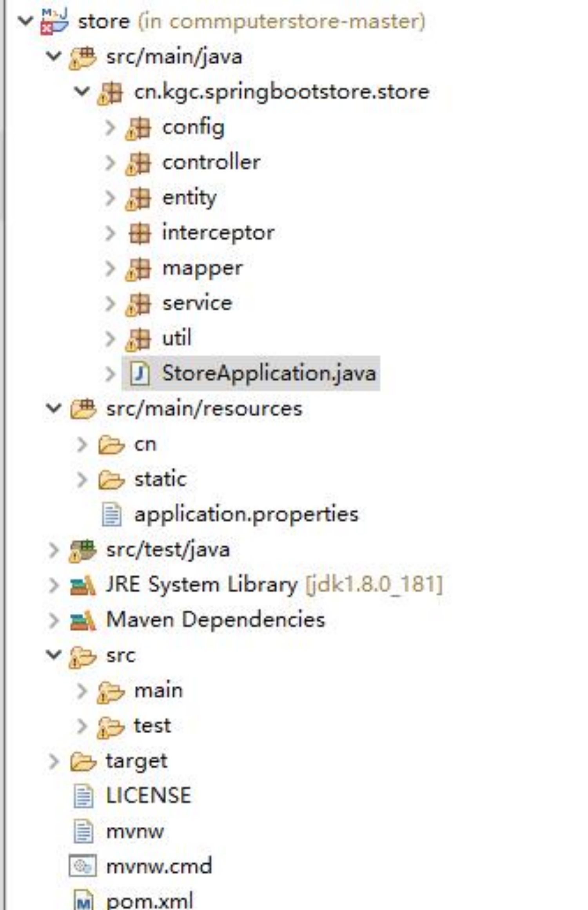Select the interceptor package label
Viewport: 588px width, 910px height.
(218, 233)
